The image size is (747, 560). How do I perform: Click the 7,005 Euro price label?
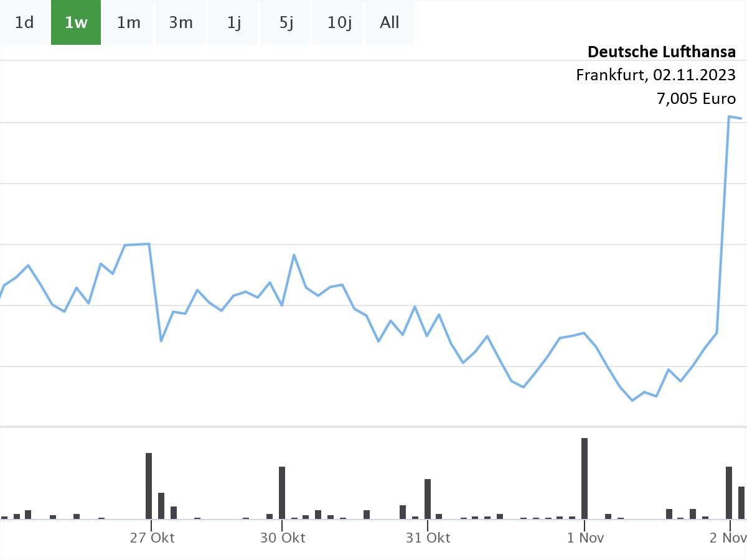pos(696,98)
